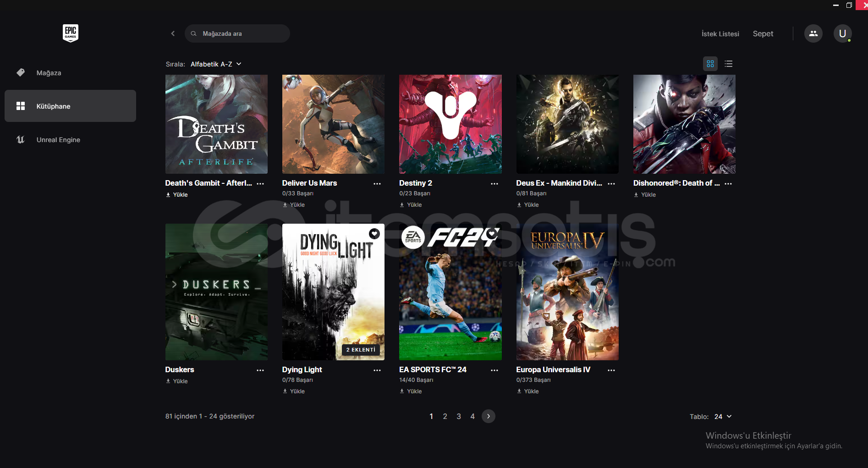The image size is (868, 468).
Task: Open options menu for EA SPORTS FC 24
Action: pos(494,370)
